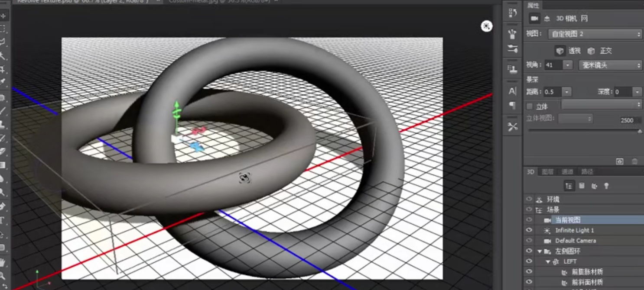Image resolution: width=644 pixels, height=290 pixels.
Task: Select the Hand tool
Action: (x=3, y=262)
